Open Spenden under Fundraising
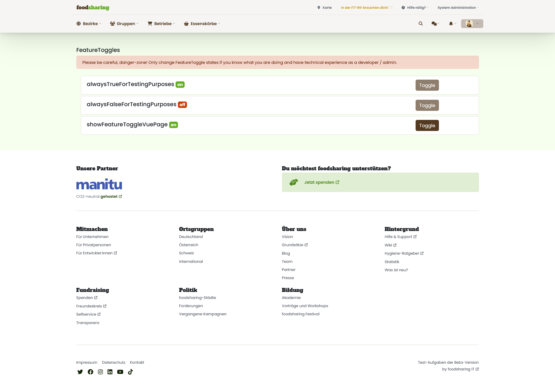 87,298
